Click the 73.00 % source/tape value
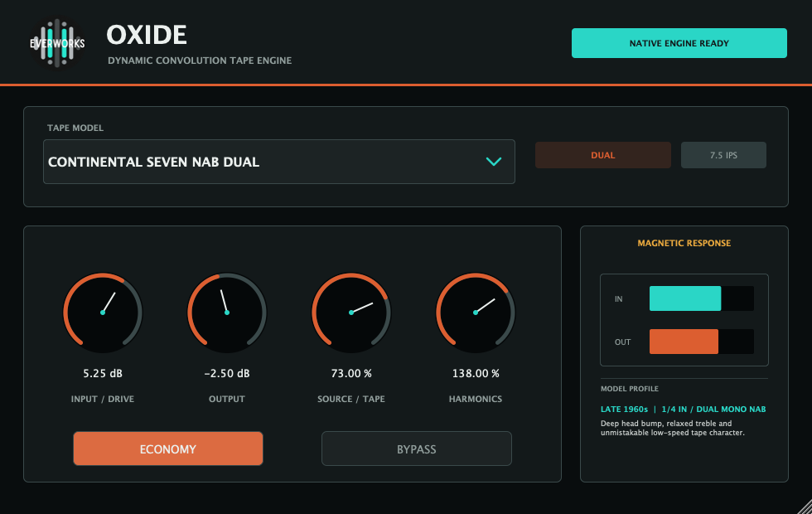The height and width of the screenshot is (514, 812). [x=351, y=374]
